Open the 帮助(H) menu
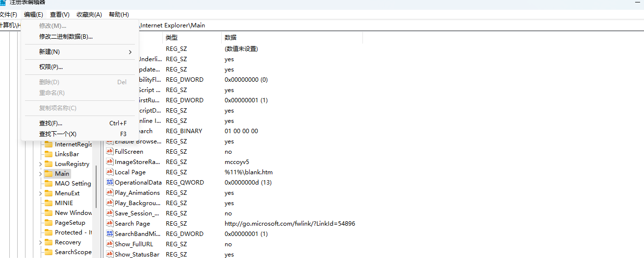 coord(119,15)
